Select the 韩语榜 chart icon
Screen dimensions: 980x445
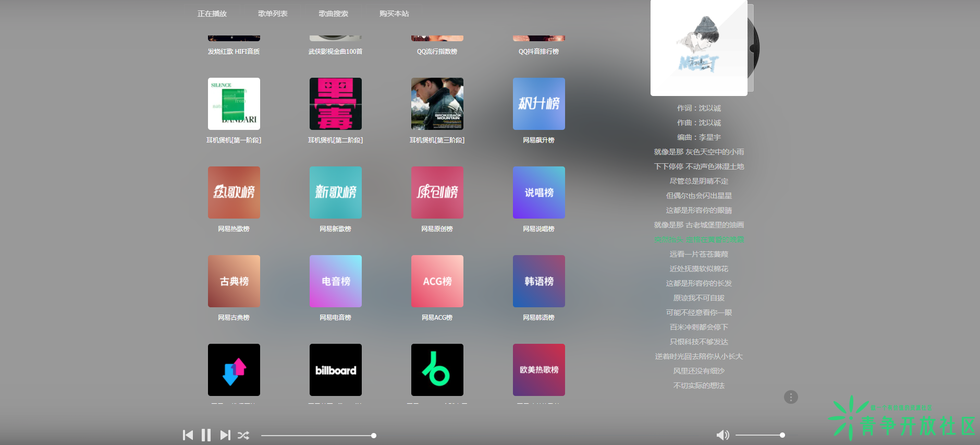tap(539, 281)
